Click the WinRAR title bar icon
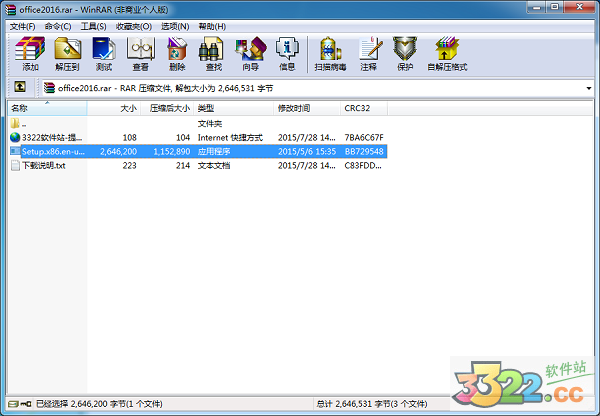The width and height of the screenshot is (600, 416). click(11, 9)
